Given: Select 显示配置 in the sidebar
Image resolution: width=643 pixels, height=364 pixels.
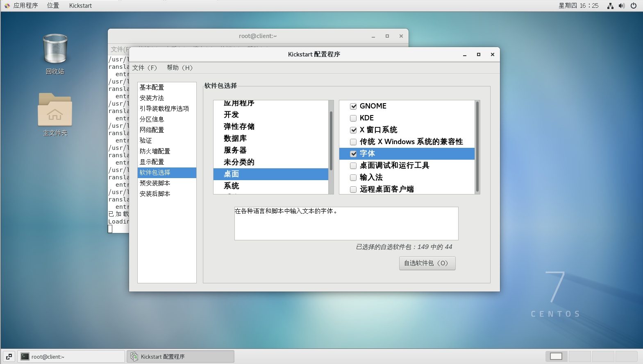Looking at the screenshot, I should pyautogui.click(x=167, y=162).
